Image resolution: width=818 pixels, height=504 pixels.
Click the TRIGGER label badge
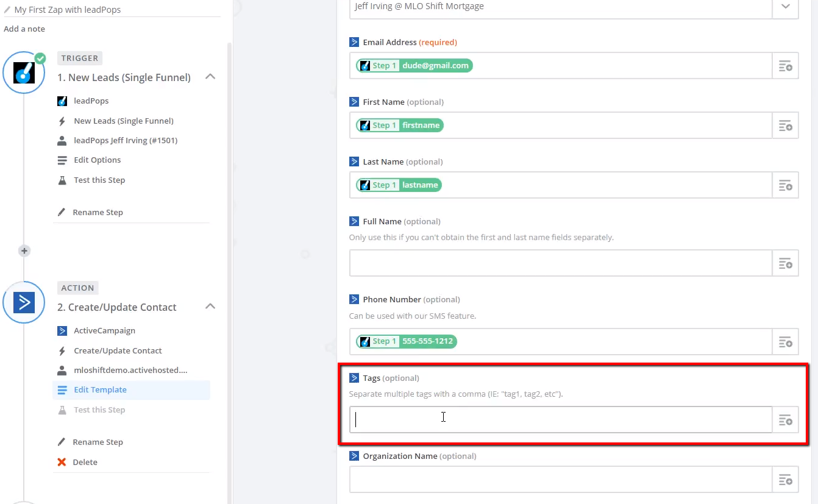click(80, 59)
